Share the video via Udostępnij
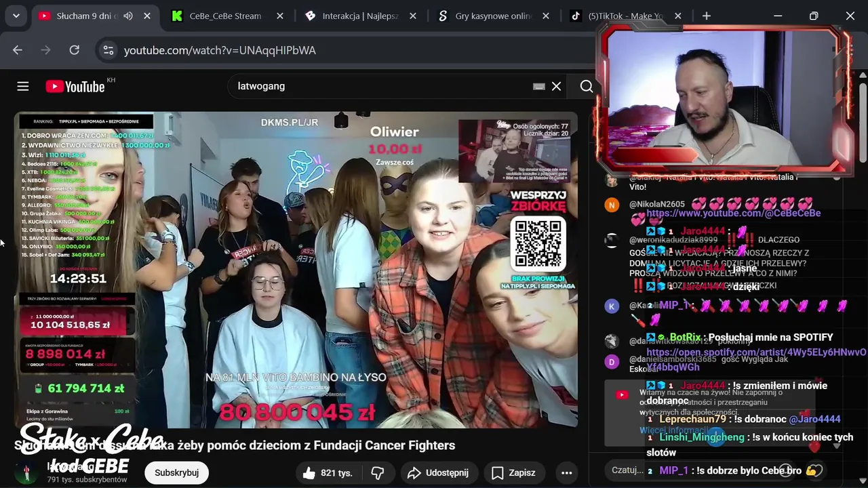Image resolution: width=868 pixels, height=488 pixels. pos(438,473)
